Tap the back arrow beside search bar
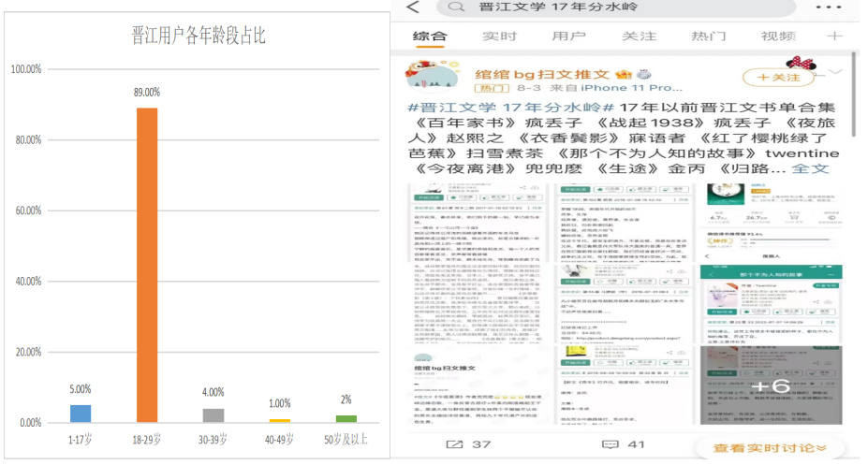The image size is (868, 465). 412,7
